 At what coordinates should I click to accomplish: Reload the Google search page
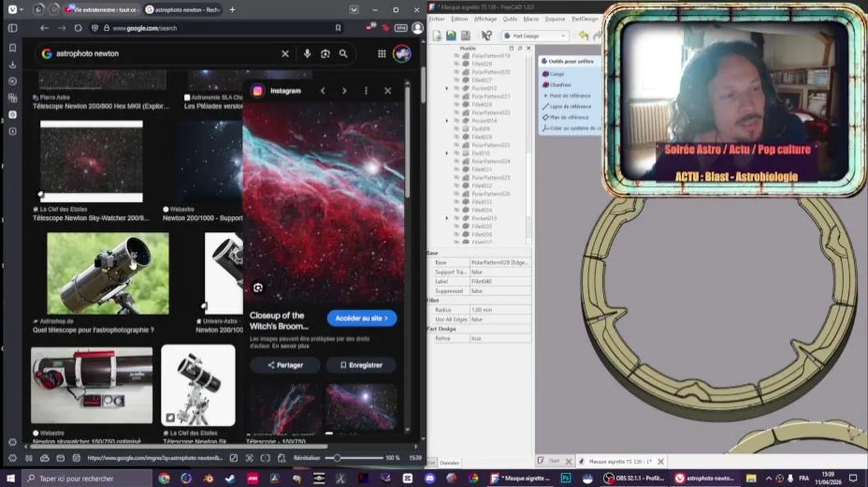78,28
